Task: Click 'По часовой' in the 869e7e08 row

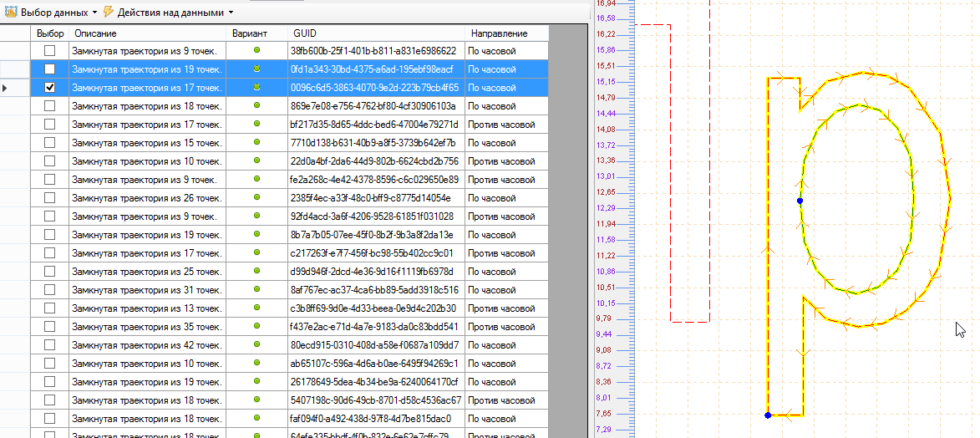Action: click(x=492, y=106)
